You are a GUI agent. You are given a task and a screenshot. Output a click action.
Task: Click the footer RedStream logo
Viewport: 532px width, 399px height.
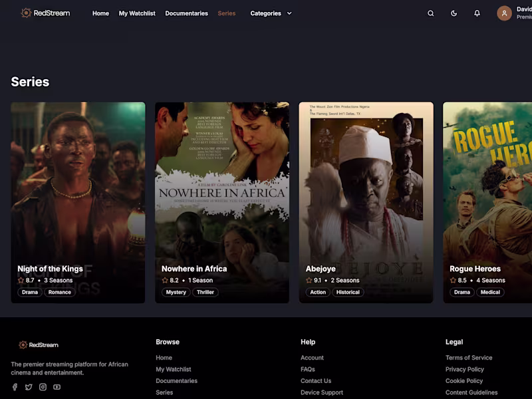(x=39, y=344)
